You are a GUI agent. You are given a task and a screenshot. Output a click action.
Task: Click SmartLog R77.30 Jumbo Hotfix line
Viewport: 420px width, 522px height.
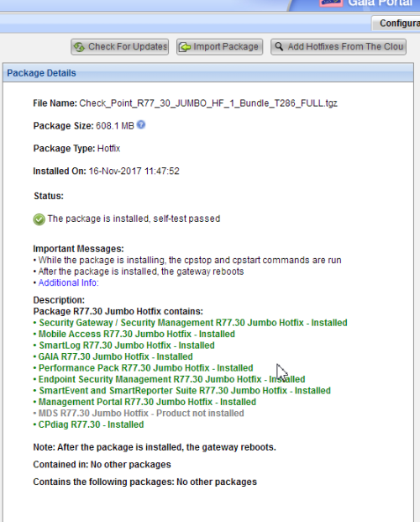point(127,345)
